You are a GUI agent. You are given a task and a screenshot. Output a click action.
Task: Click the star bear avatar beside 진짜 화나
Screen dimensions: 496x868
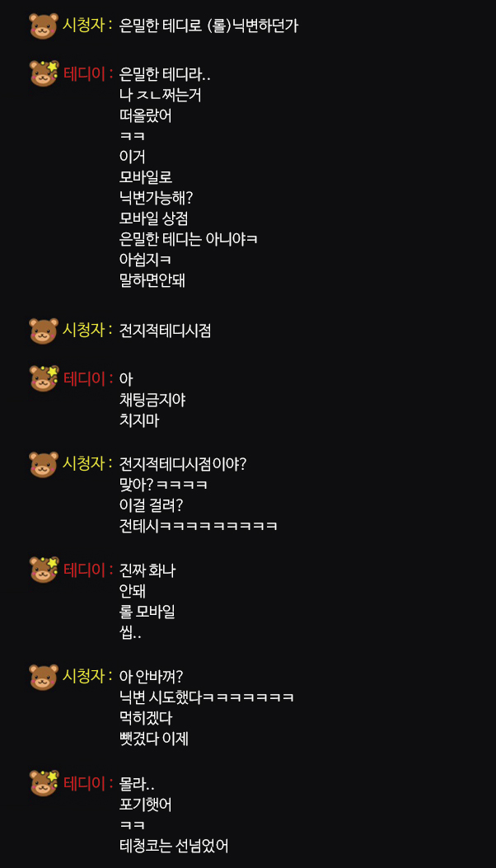(44, 570)
